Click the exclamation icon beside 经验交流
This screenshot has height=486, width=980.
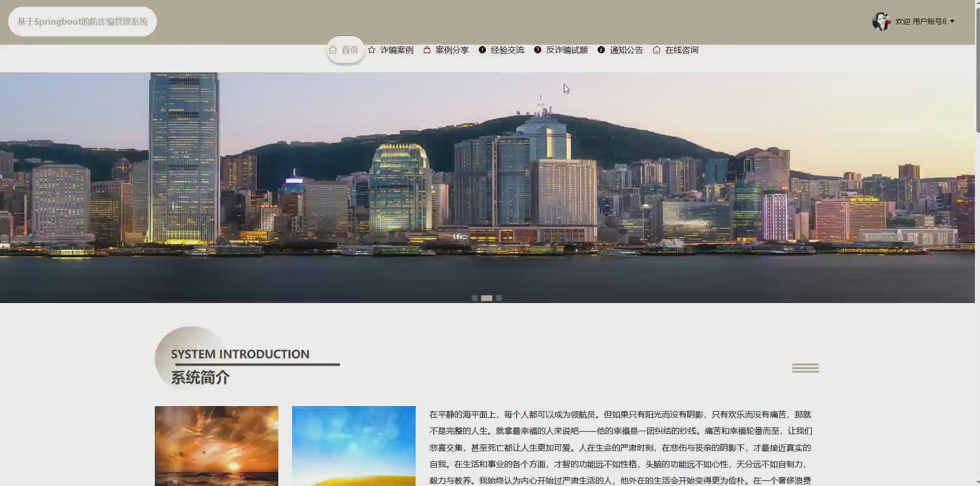(482, 50)
